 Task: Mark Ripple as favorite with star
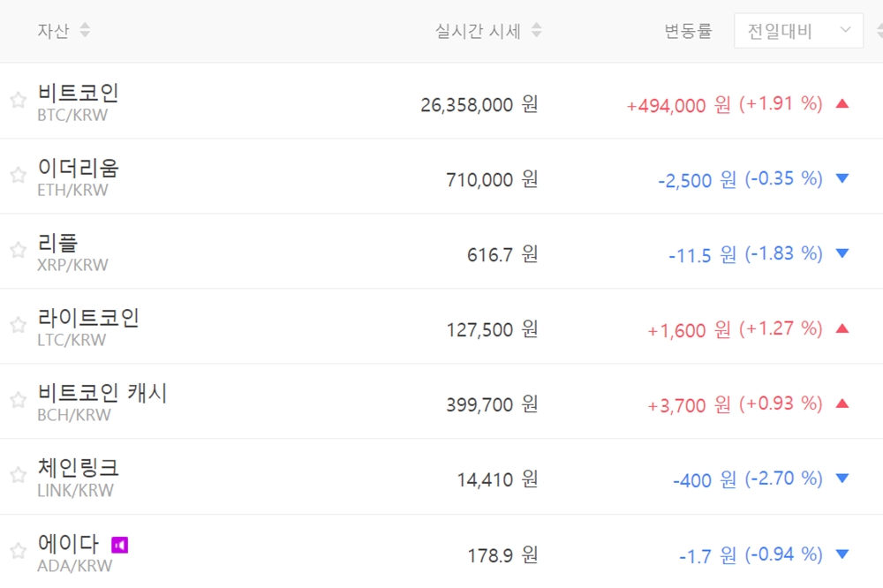(x=18, y=251)
